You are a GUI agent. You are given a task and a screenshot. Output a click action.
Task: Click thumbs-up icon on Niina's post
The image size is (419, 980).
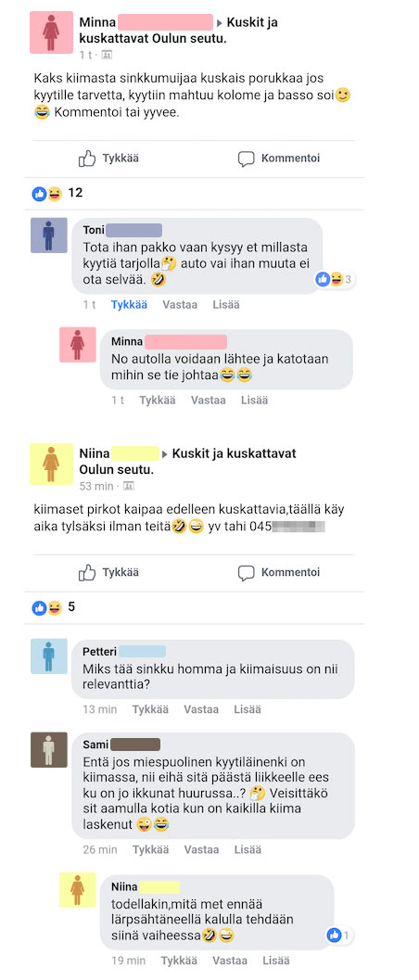87,572
